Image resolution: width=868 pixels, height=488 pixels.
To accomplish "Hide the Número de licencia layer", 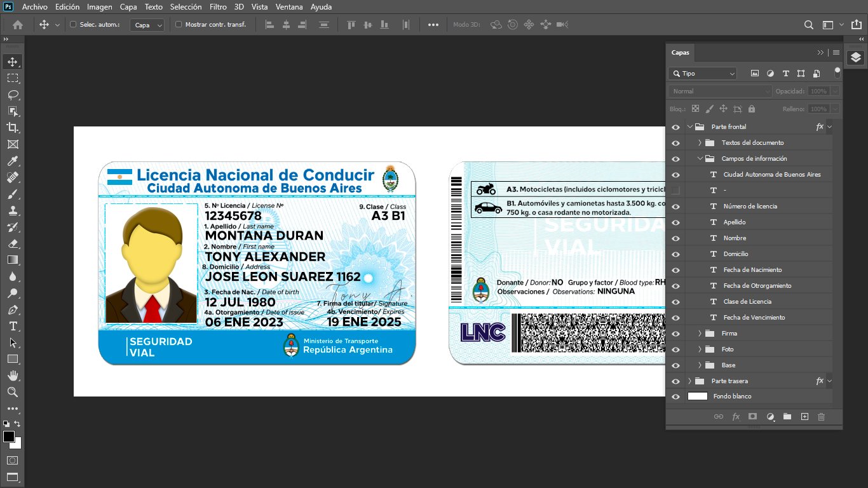I will click(x=675, y=207).
